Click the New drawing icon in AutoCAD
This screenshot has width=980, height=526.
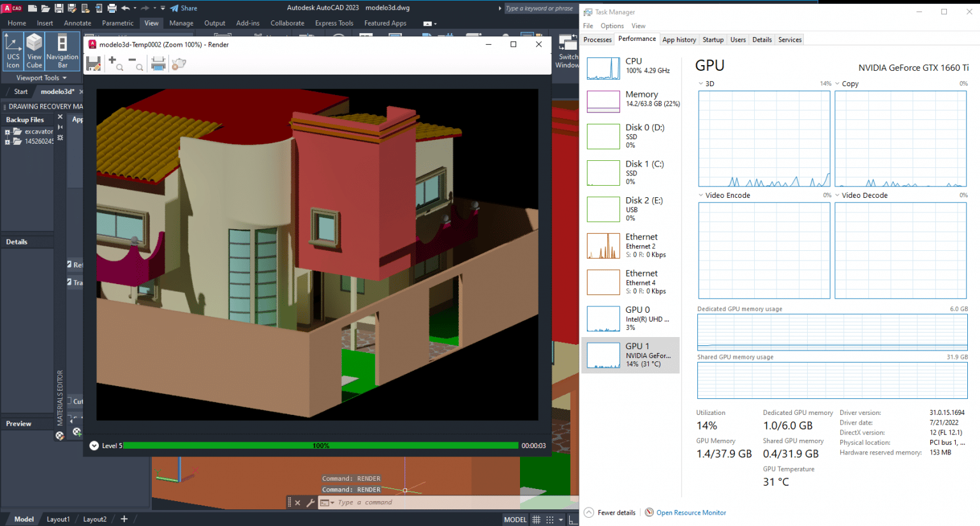point(33,8)
